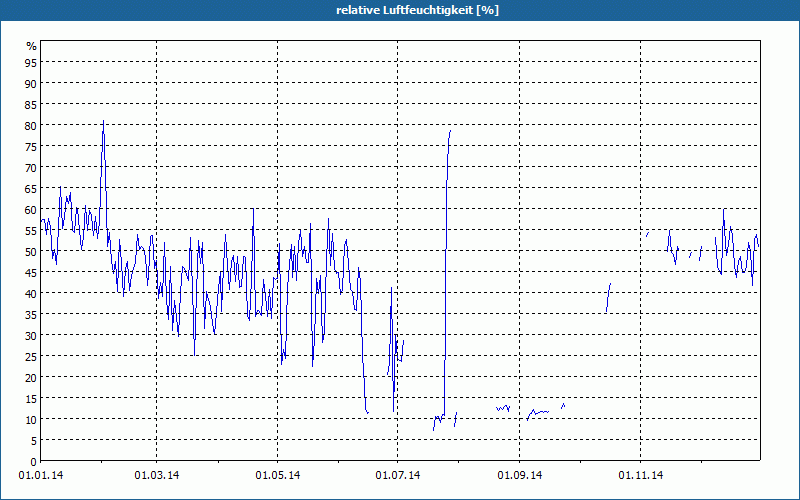The image size is (800, 500).
Task: Select the 50 tick label on the y-axis
Action: (x=31, y=251)
